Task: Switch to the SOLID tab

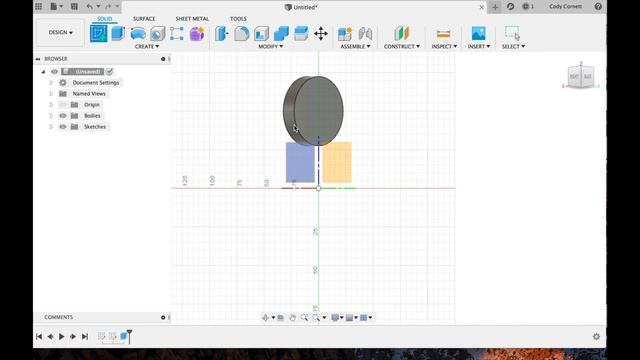Action: pos(104,19)
